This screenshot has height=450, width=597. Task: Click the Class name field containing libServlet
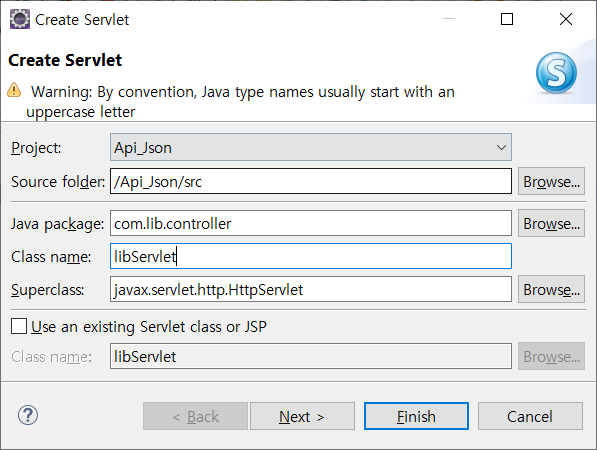tap(311, 256)
